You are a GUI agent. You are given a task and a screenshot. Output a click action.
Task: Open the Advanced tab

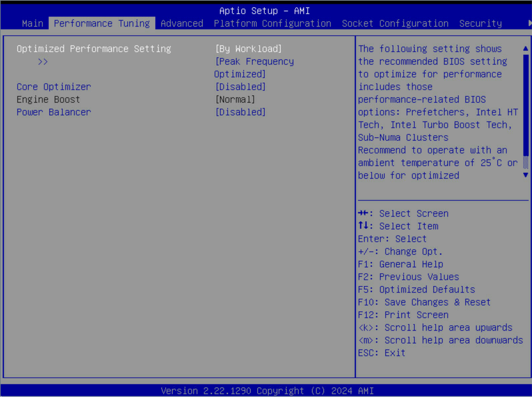pos(182,24)
